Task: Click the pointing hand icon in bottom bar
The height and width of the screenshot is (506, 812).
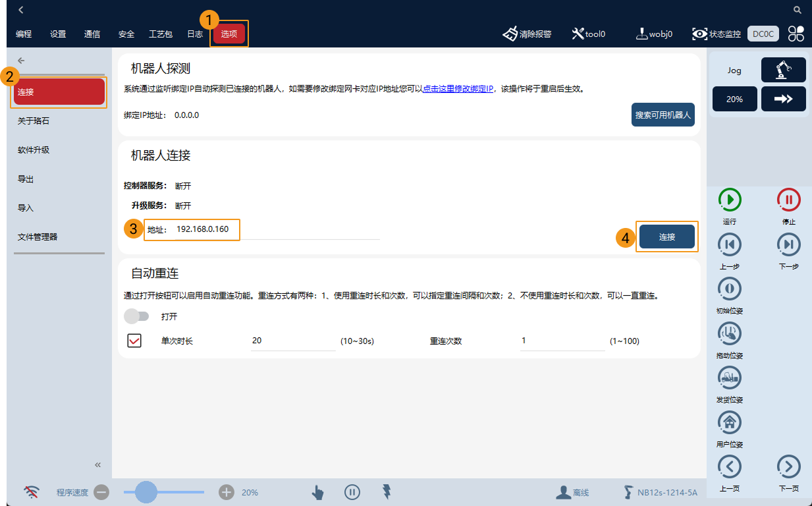Action: click(317, 492)
